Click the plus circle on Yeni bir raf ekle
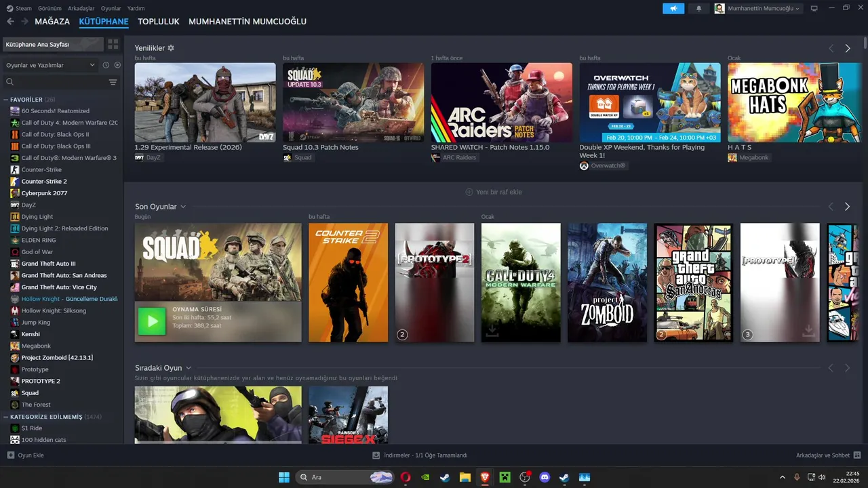The width and height of the screenshot is (868, 488). [x=469, y=192]
